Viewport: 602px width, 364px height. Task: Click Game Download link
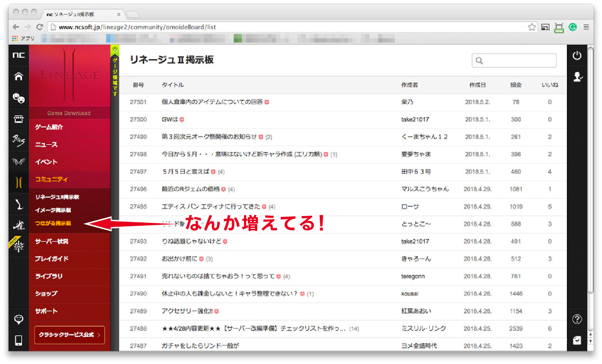coord(69,113)
